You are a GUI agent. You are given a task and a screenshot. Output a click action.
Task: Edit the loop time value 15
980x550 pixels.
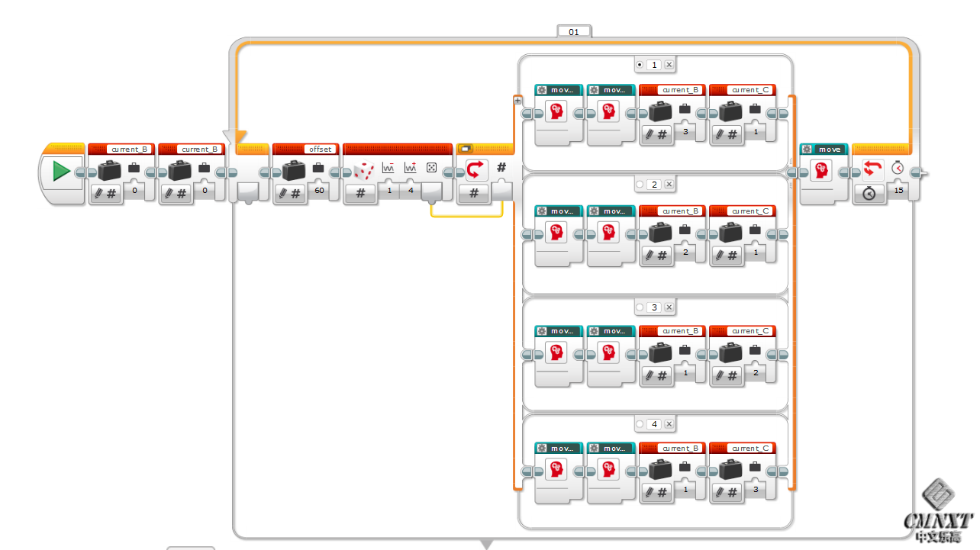[x=898, y=191]
